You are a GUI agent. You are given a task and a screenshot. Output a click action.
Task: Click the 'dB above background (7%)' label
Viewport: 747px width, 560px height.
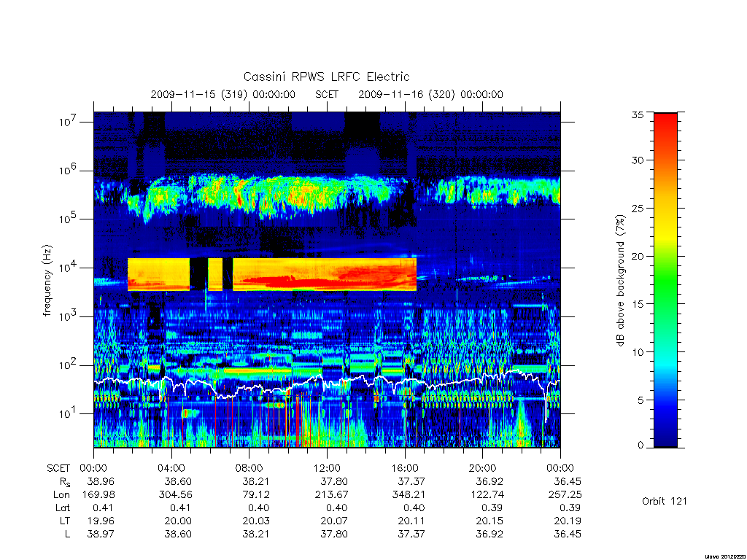620,281
